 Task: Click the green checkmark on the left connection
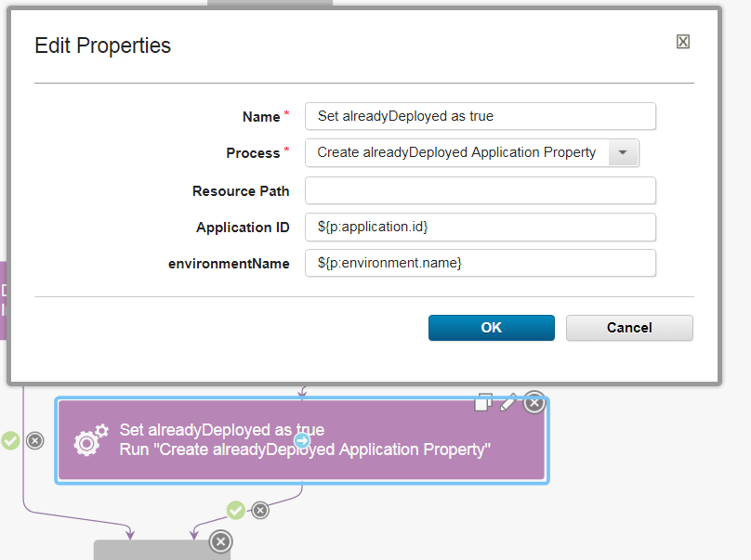(x=11, y=440)
